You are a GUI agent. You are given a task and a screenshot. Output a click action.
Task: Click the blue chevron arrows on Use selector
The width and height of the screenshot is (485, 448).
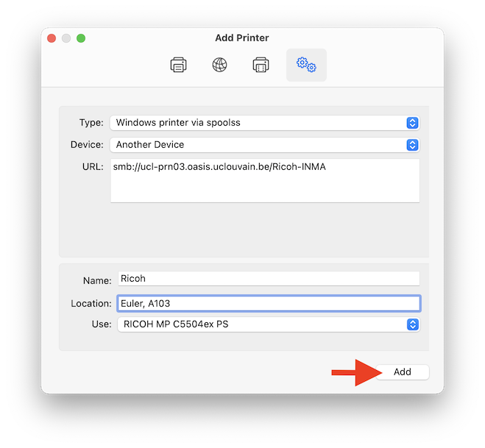click(413, 324)
